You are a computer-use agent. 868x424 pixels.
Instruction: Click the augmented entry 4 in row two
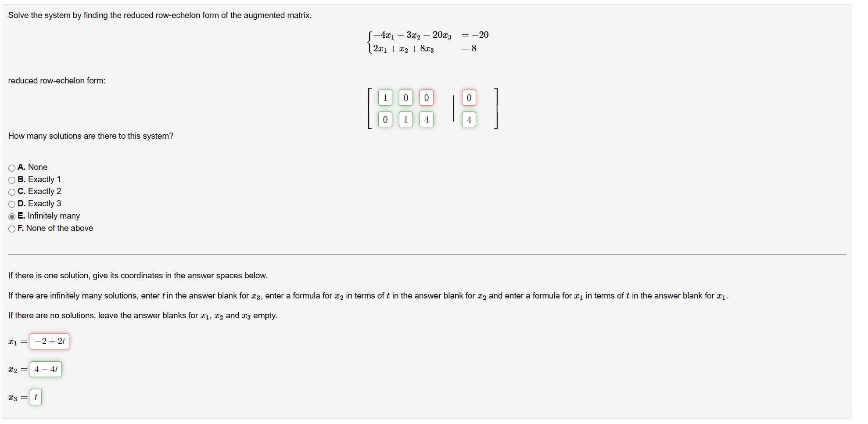click(x=469, y=119)
